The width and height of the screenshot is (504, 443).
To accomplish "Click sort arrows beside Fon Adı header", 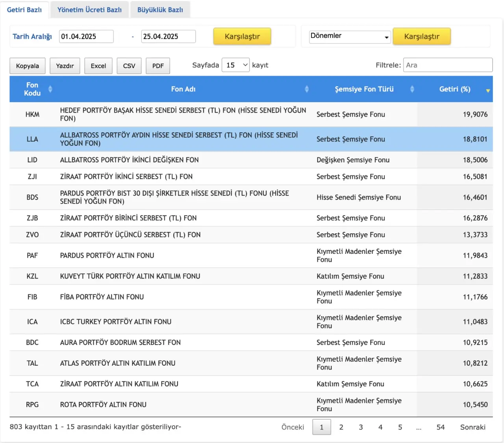I will [307, 89].
